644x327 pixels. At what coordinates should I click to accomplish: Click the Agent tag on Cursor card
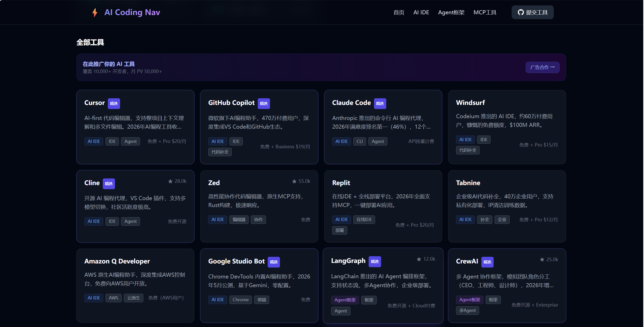pos(131,141)
